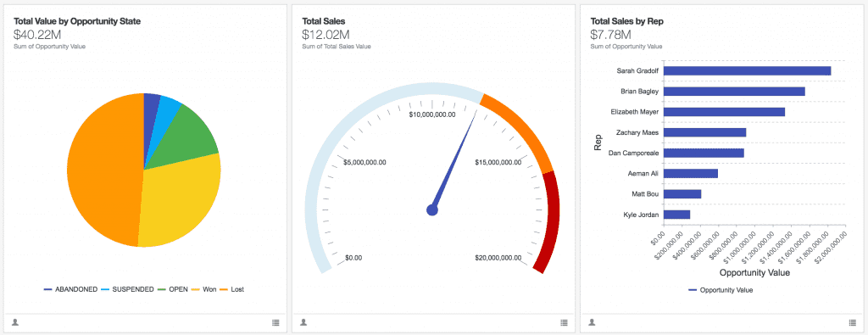Click person icon in Total Sales by Rep footer
The width and height of the screenshot is (868, 335).
(x=592, y=321)
